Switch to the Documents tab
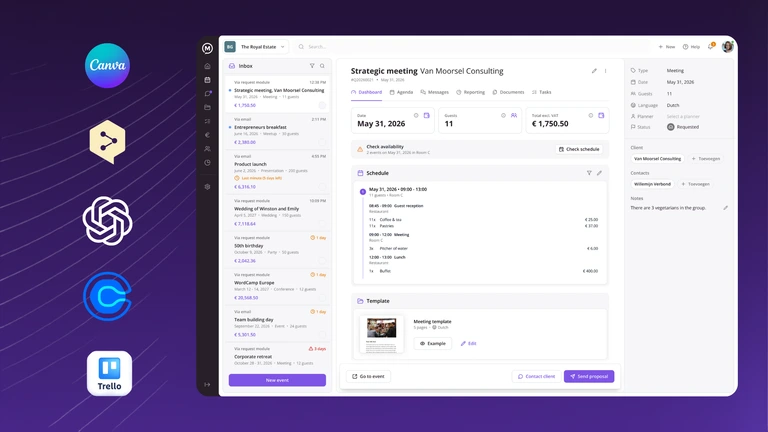This screenshot has height=432, width=768. click(508, 92)
